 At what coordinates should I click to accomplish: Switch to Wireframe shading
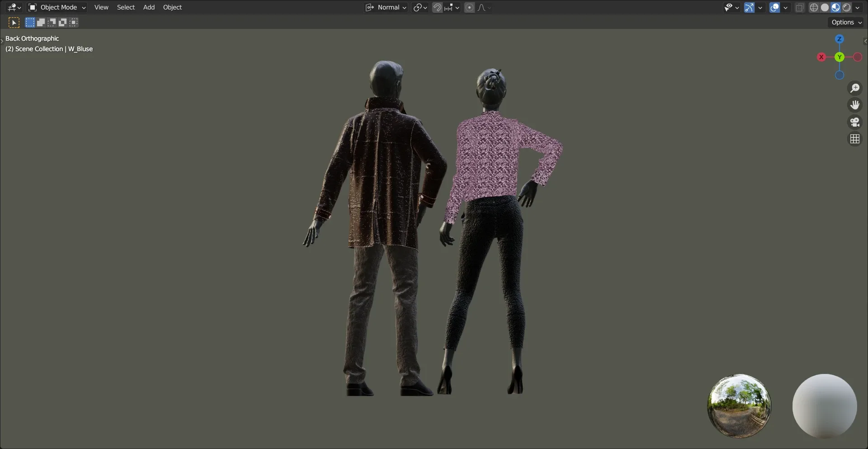pyautogui.click(x=814, y=7)
